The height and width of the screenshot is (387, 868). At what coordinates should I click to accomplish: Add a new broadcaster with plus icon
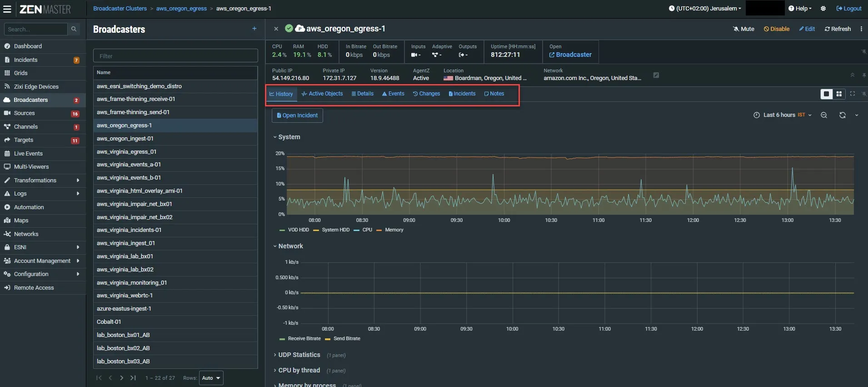[x=254, y=29]
